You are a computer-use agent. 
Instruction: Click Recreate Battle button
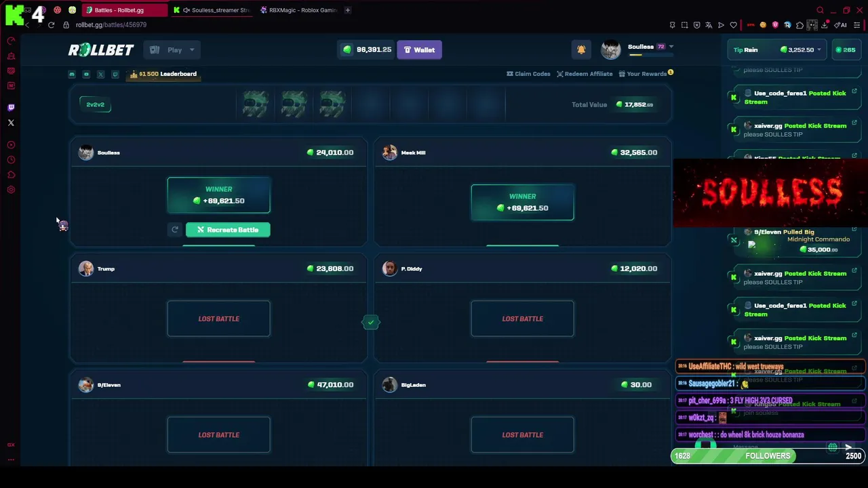coord(228,230)
